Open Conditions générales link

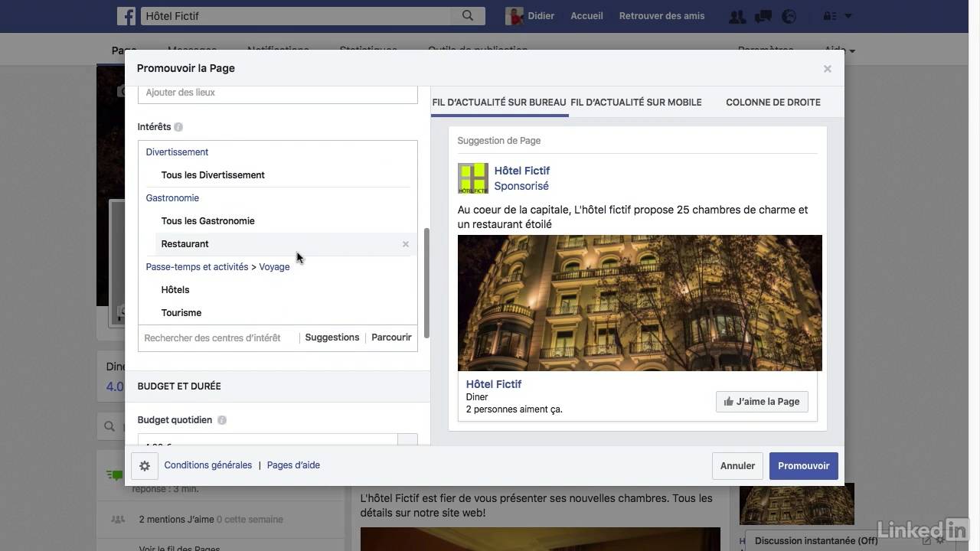[207, 465]
